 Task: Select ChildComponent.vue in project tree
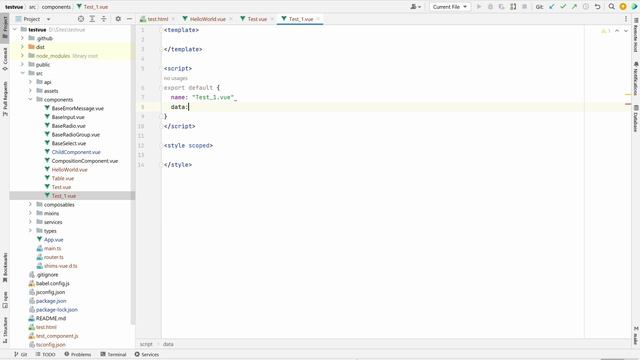[x=76, y=152]
